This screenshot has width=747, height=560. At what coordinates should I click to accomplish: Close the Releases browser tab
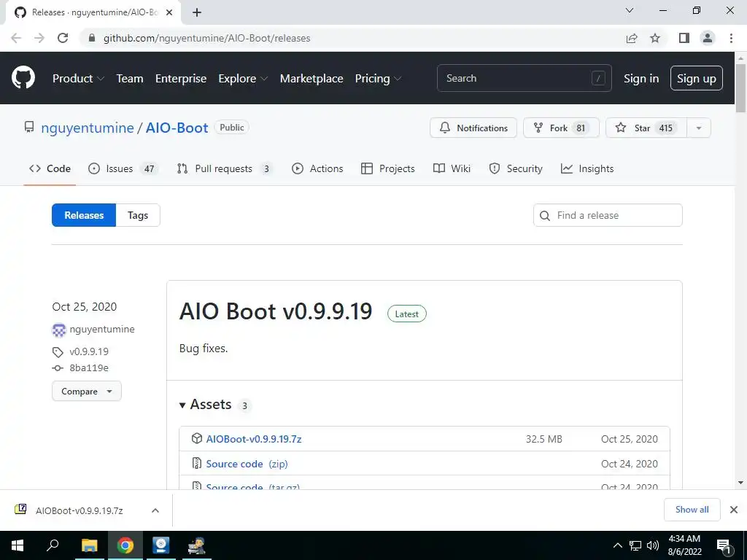click(169, 12)
